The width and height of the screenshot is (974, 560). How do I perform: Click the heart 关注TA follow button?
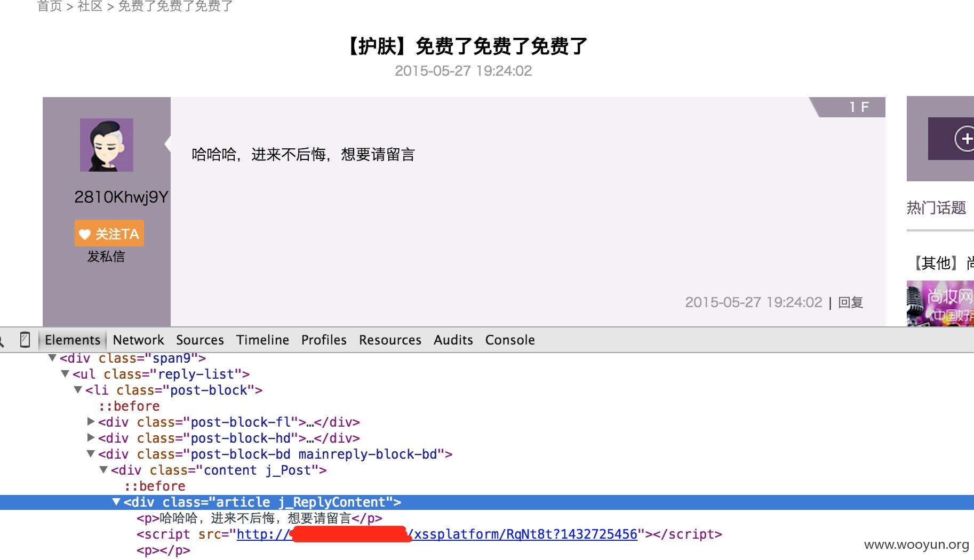[109, 234]
